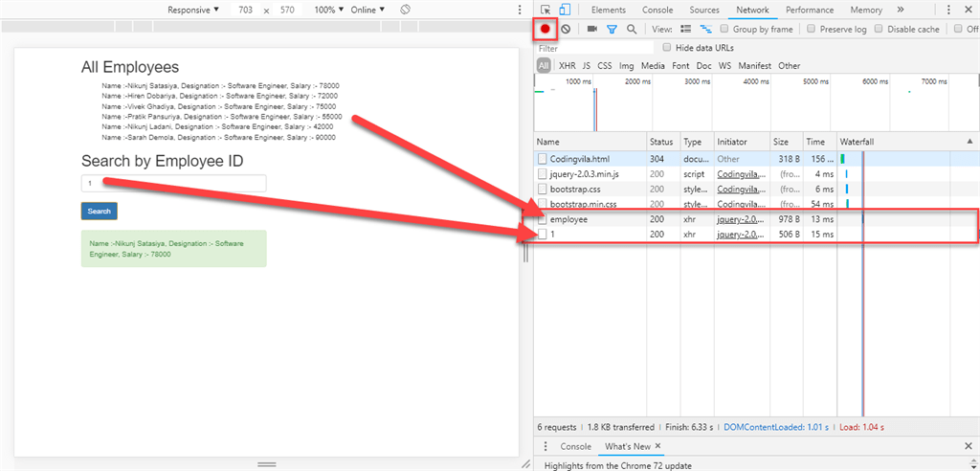Filter requests by XHR type
The width and height of the screenshot is (980, 471).
(568, 66)
